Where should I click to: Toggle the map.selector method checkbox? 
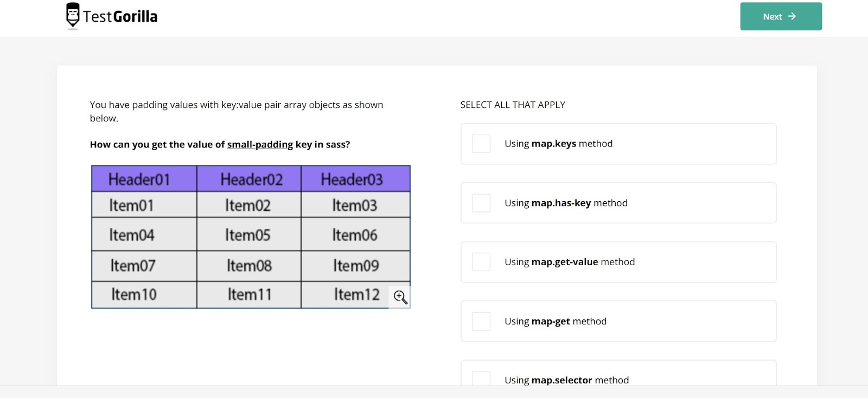[x=481, y=379]
